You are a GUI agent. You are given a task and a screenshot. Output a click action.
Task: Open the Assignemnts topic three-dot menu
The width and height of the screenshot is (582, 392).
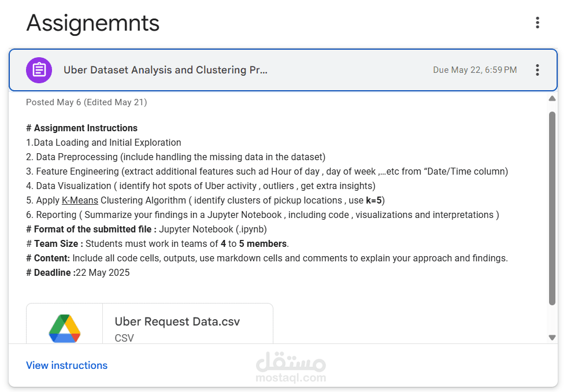coord(537,23)
